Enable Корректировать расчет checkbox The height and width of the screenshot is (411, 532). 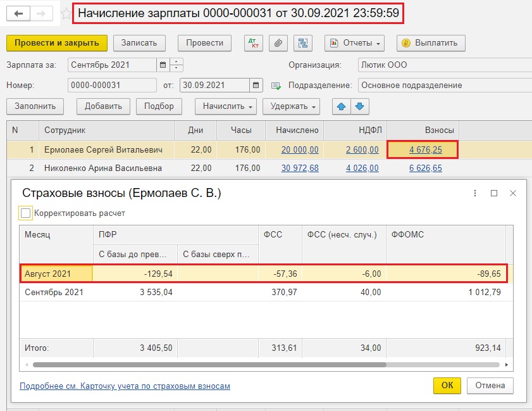click(x=25, y=213)
